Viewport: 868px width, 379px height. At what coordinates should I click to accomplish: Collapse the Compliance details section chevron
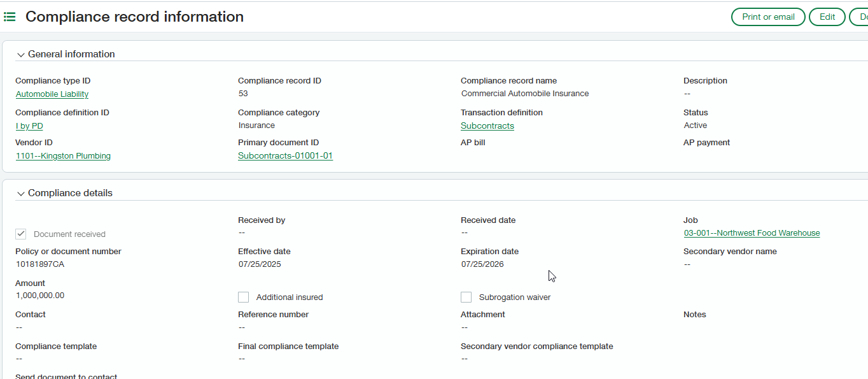(20, 194)
